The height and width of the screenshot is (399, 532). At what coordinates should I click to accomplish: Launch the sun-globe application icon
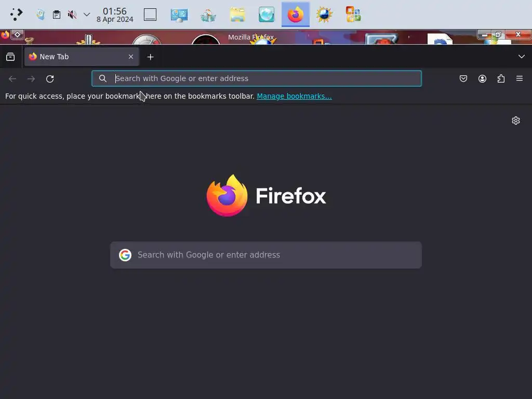pyautogui.click(x=324, y=15)
